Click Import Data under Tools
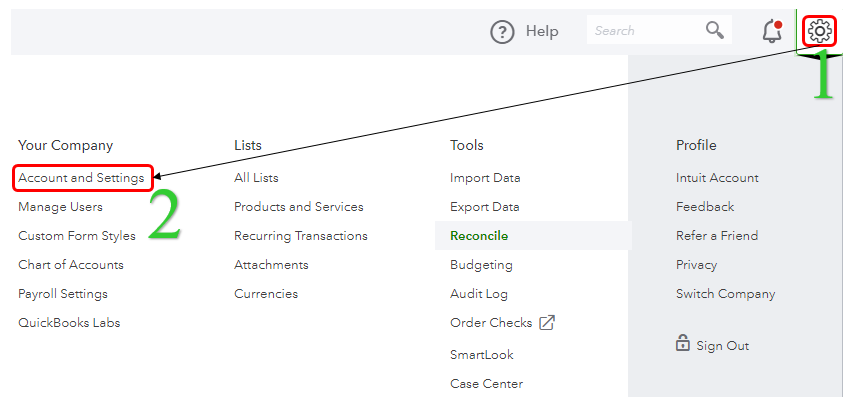 [x=485, y=178]
